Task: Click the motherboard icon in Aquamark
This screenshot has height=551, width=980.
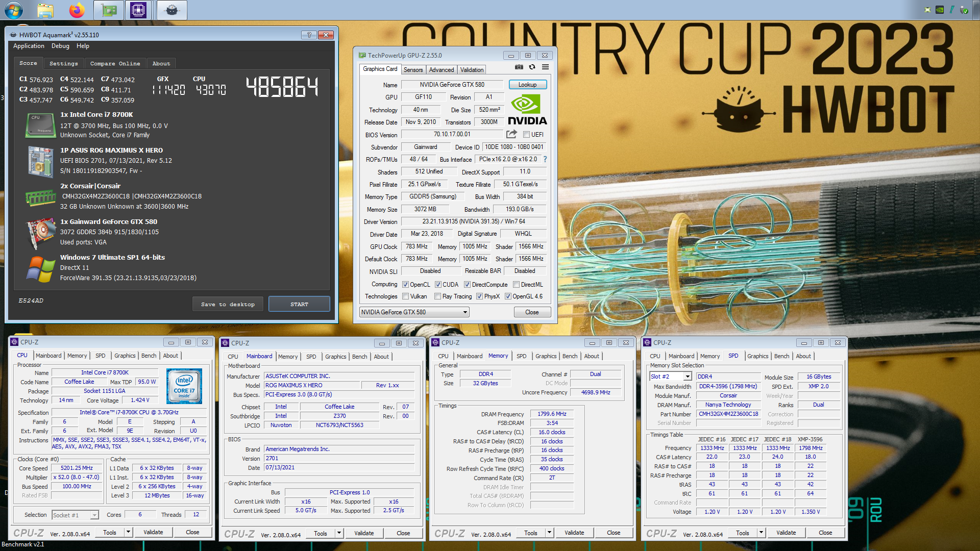Action: (40, 161)
